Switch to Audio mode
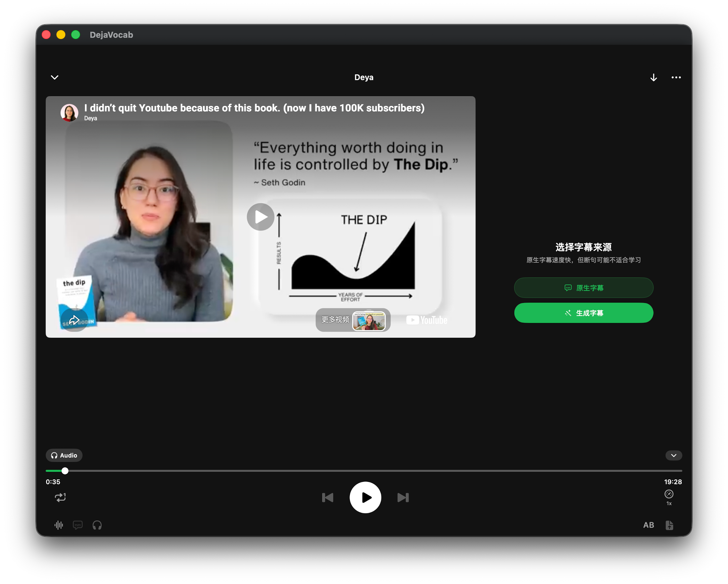This screenshot has width=728, height=584. click(64, 455)
